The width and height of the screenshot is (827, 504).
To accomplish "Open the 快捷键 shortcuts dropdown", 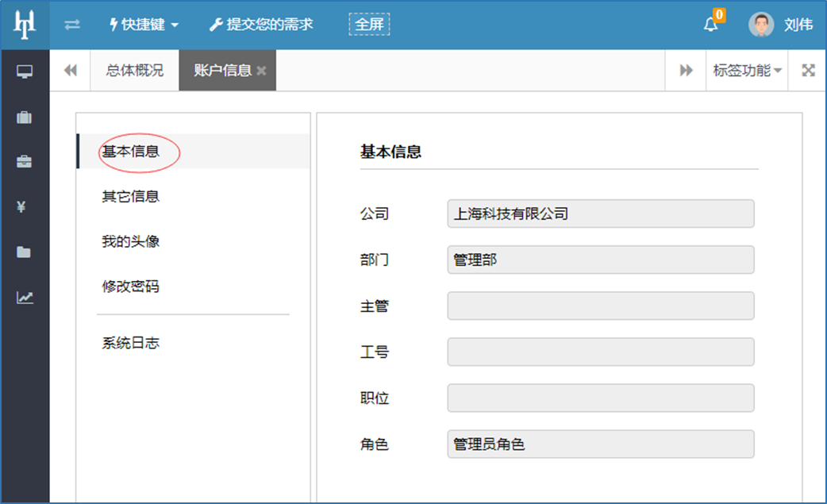I will [x=144, y=25].
